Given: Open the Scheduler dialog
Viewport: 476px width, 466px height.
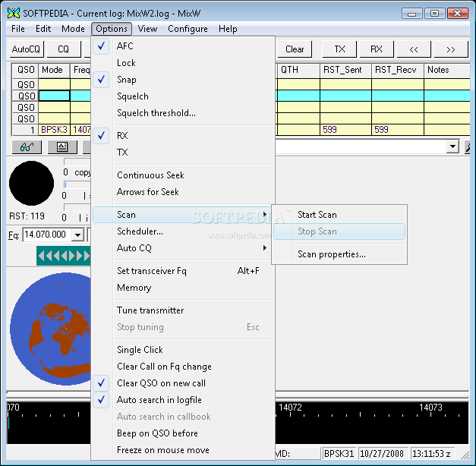Looking at the screenshot, I should pos(183,231).
